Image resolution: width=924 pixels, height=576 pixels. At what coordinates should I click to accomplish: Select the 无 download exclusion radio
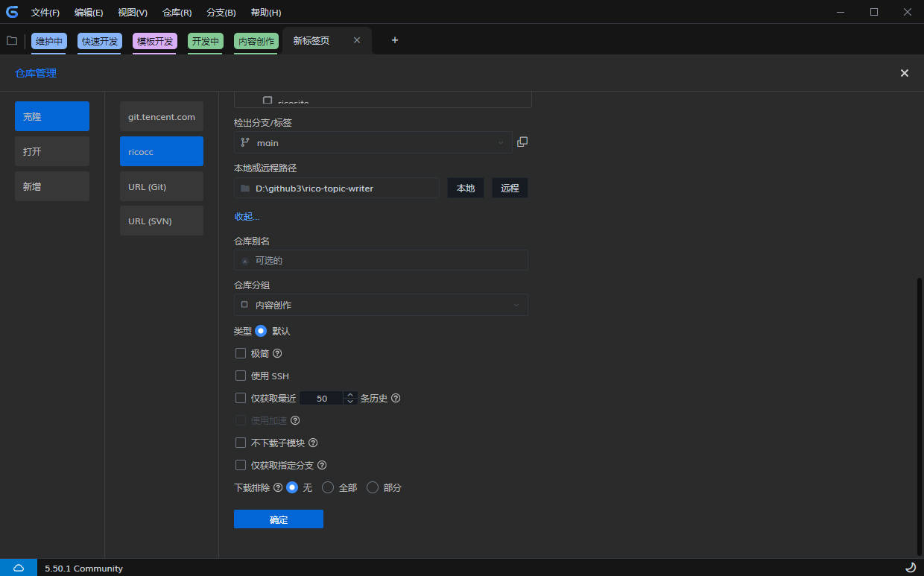click(x=292, y=487)
